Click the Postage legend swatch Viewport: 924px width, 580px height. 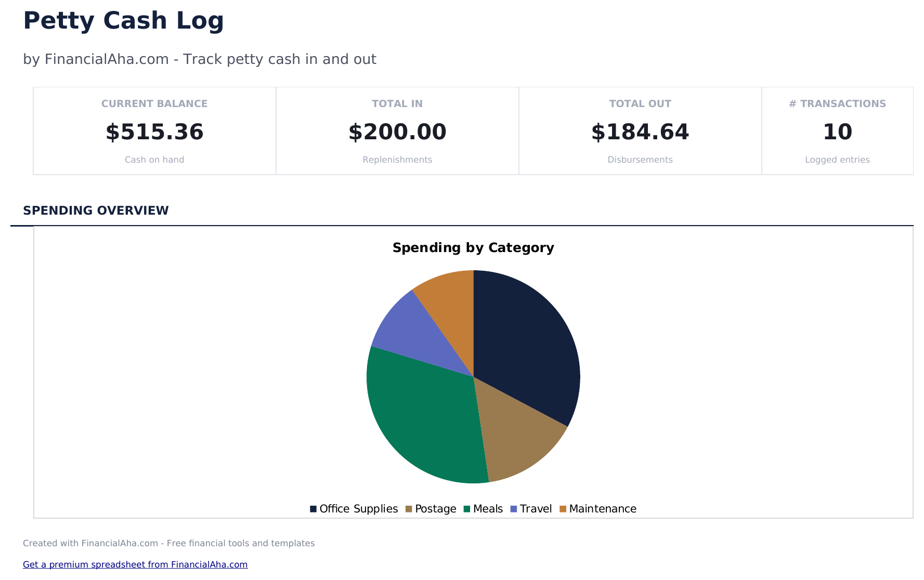(x=409, y=509)
